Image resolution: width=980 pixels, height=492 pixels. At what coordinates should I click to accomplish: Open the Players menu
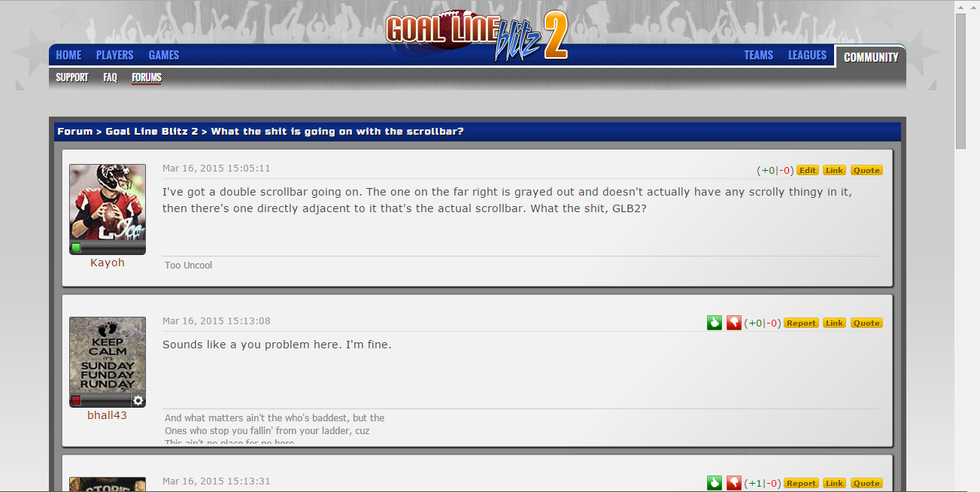point(114,55)
